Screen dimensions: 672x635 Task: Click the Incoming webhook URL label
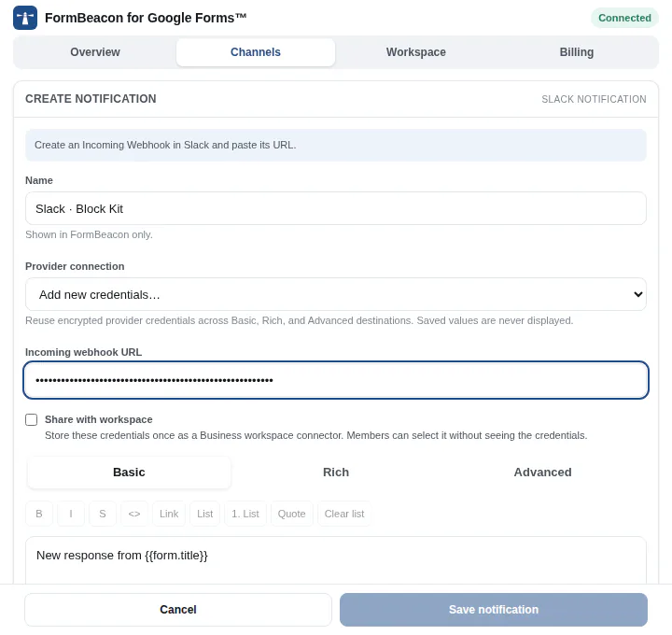[x=83, y=352]
